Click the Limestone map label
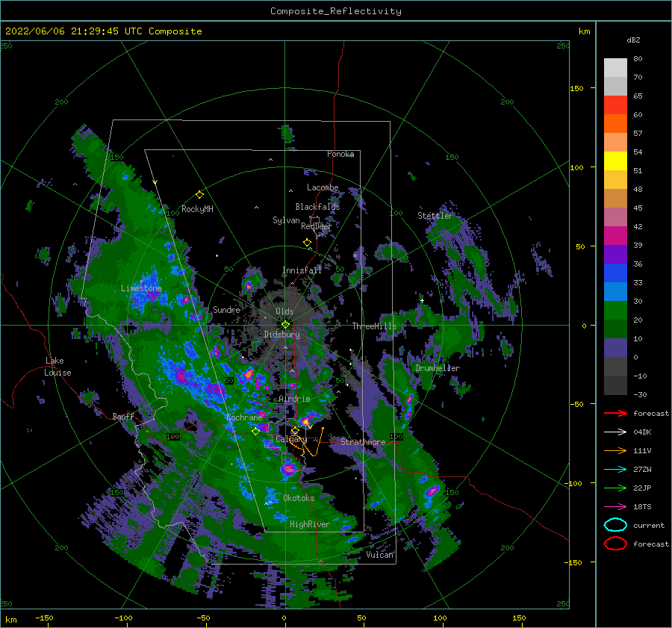 141,288
